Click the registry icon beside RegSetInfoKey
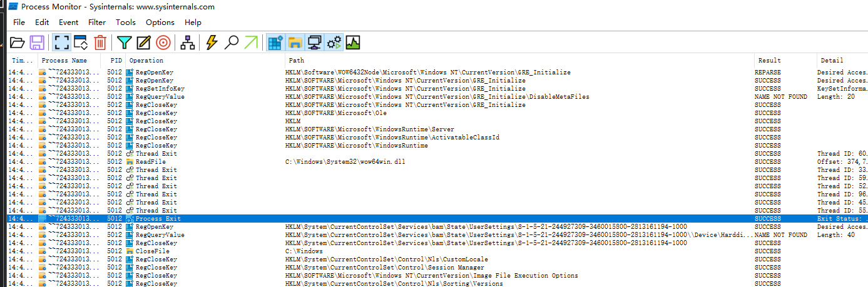Viewport: 868px width, 287px height. point(130,89)
